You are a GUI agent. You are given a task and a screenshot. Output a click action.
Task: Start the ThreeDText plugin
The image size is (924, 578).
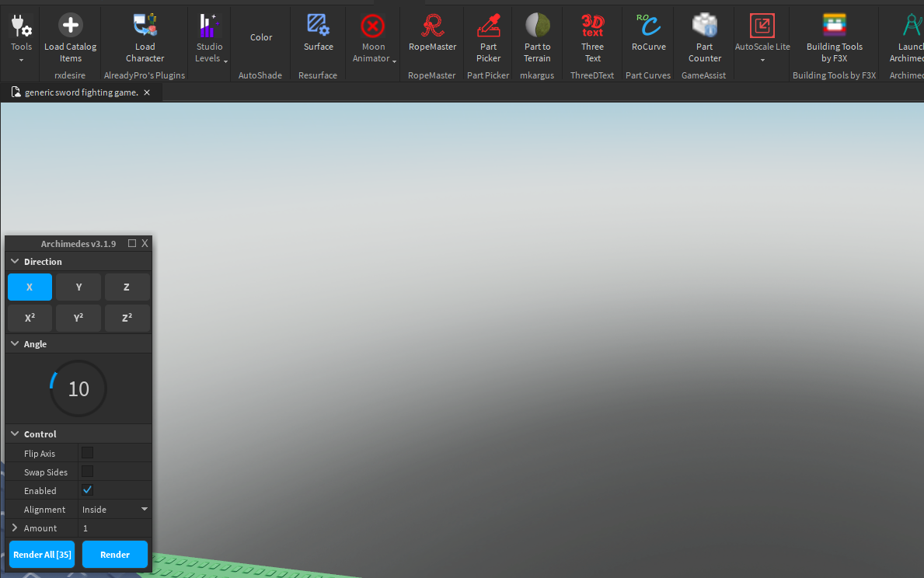click(592, 35)
